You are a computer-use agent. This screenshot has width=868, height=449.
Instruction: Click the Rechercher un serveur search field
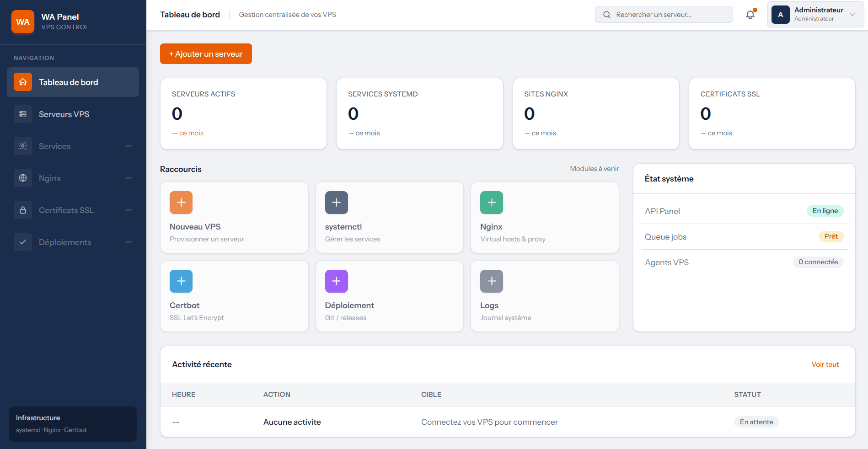pyautogui.click(x=664, y=15)
